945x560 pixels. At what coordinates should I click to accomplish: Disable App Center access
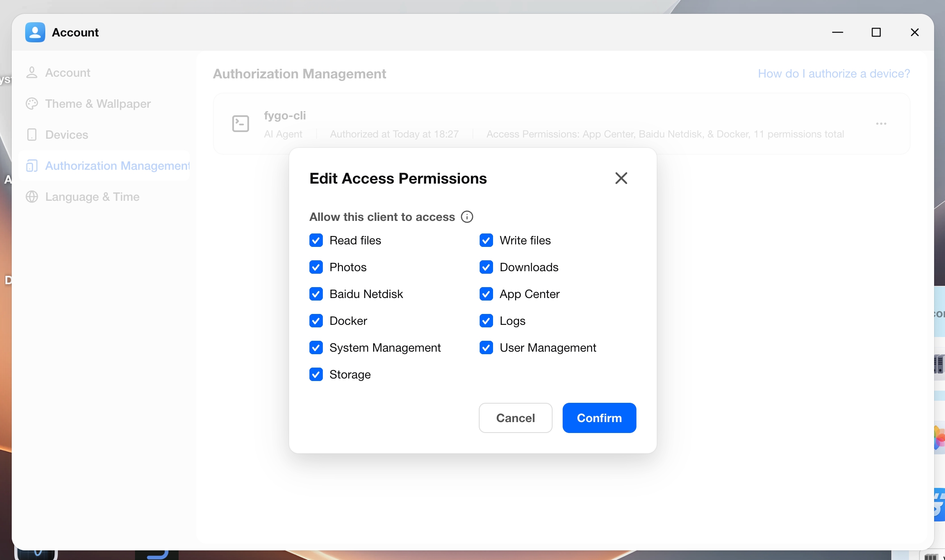486,294
